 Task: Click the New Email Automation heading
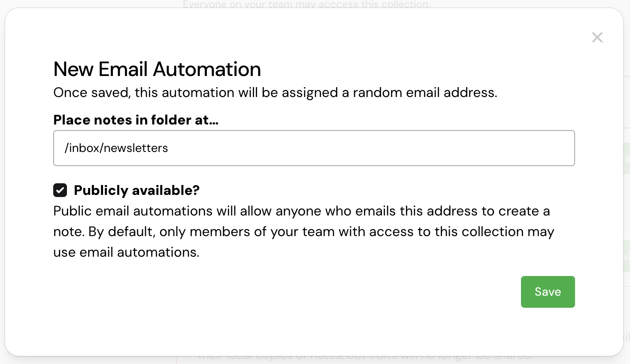click(x=157, y=69)
